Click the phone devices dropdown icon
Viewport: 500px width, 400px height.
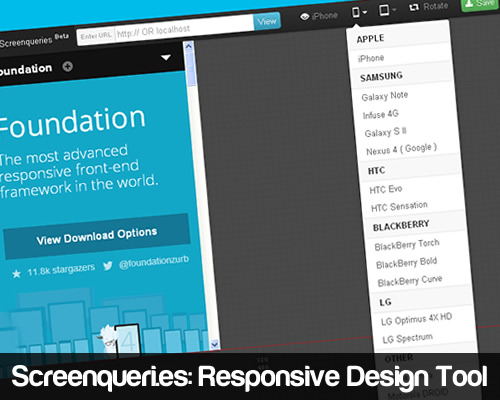click(x=359, y=13)
